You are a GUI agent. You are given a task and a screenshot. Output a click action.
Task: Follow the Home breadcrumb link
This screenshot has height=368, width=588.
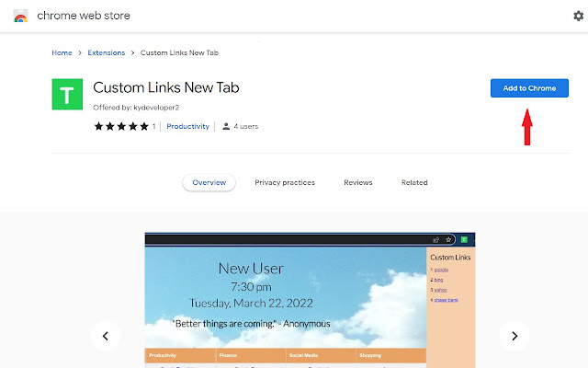pyautogui.click(x=62, y=52)
